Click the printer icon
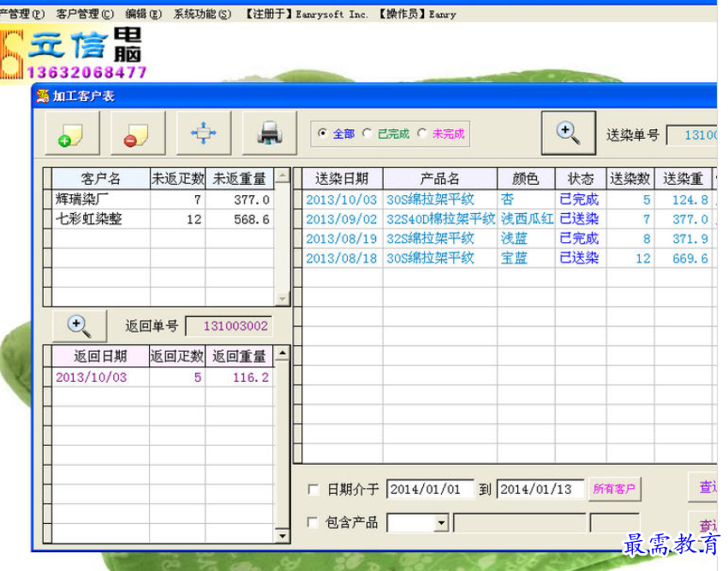 click(x=270, y=134)
